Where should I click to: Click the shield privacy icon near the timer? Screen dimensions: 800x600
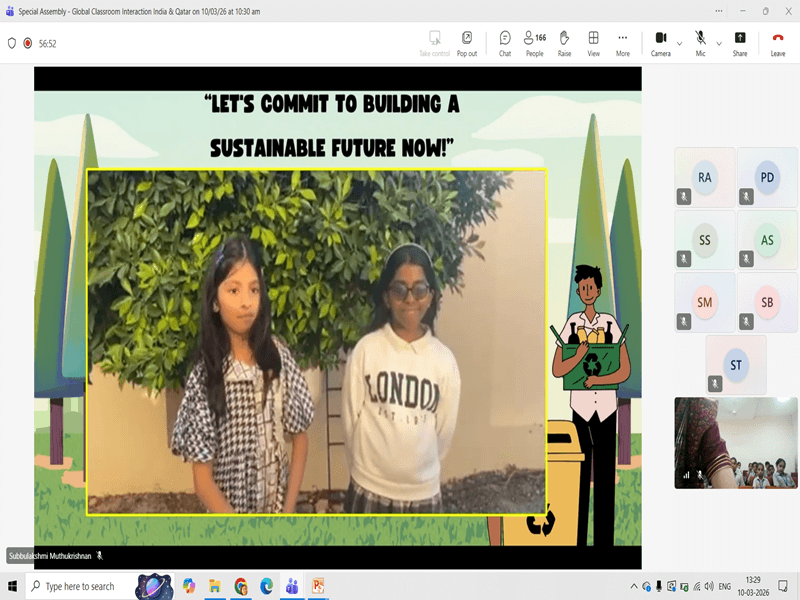click(12, 44)
